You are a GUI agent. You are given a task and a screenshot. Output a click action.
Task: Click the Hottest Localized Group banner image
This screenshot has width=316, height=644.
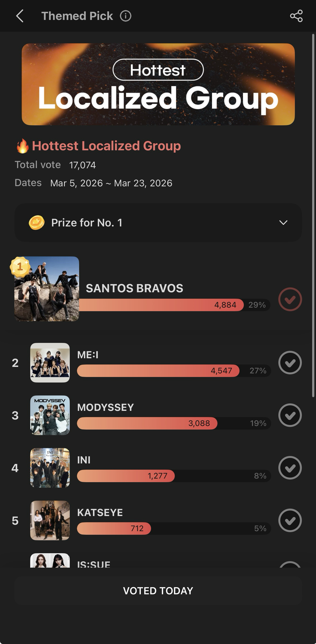point(158,84)
